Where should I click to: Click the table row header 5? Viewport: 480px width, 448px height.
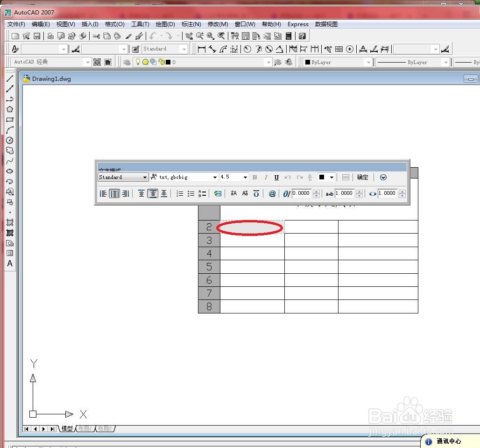point(209,267)
